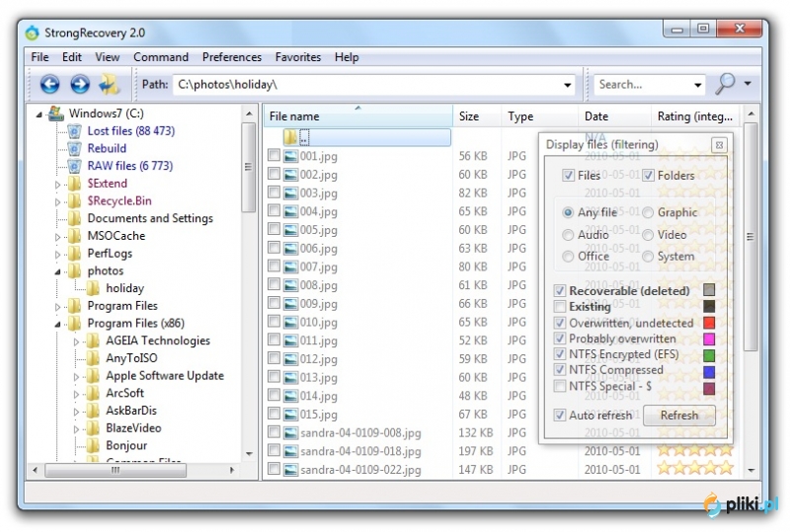Select the Video radio button
The width and height of the screenshot is (790, 532).
tap(648, 235)
